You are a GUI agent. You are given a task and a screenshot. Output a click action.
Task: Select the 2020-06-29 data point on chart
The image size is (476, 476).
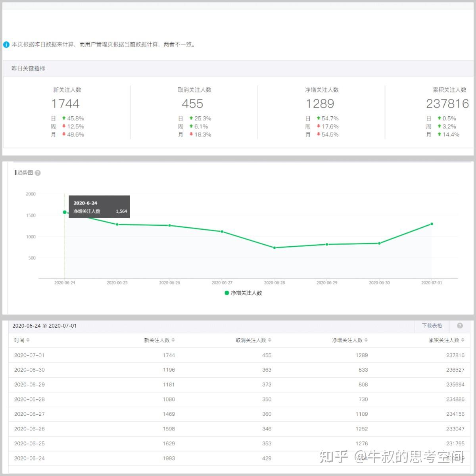(327, 244)
